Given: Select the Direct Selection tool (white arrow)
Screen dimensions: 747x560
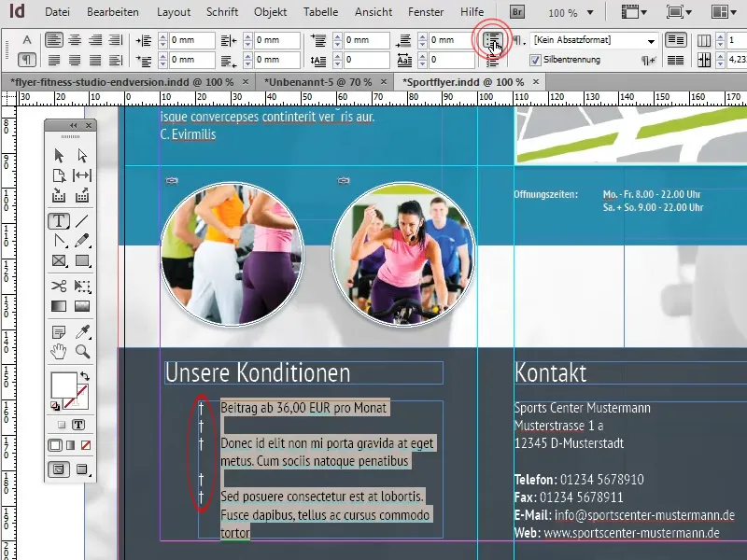Looking at the screenshot, I should [82, 156].
